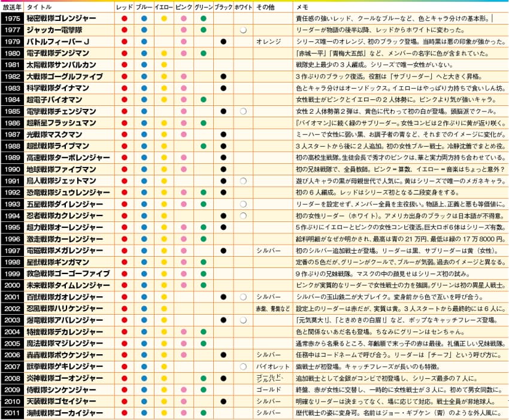
Task: Click the black dot in the 1983 row
Action: click(x=223, y=88)
